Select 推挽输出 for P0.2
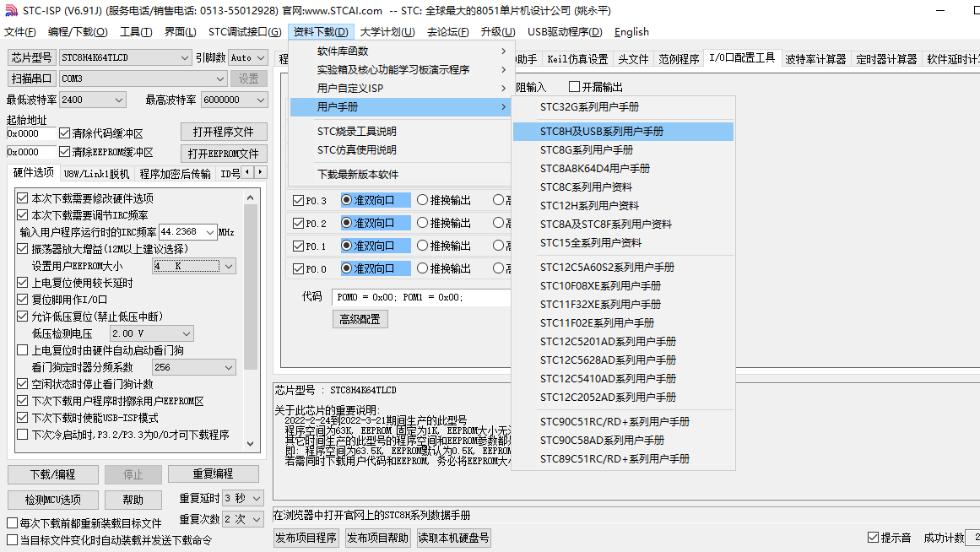The width and height of the screenshot is (980, 552). click(x=423, y=223)
